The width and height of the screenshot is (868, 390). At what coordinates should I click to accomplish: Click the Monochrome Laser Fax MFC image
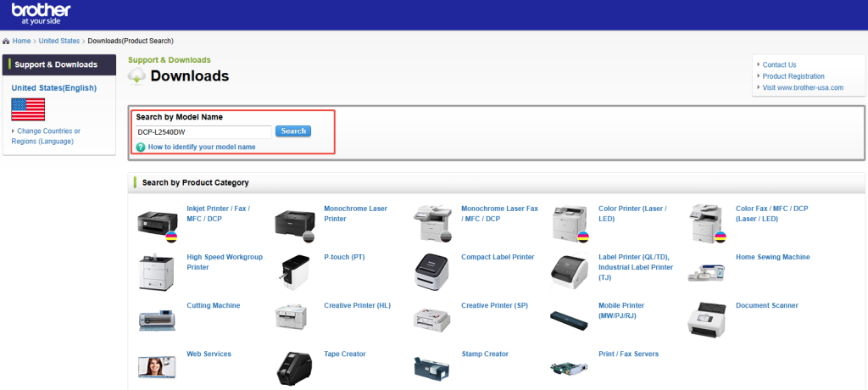(431, 223)
